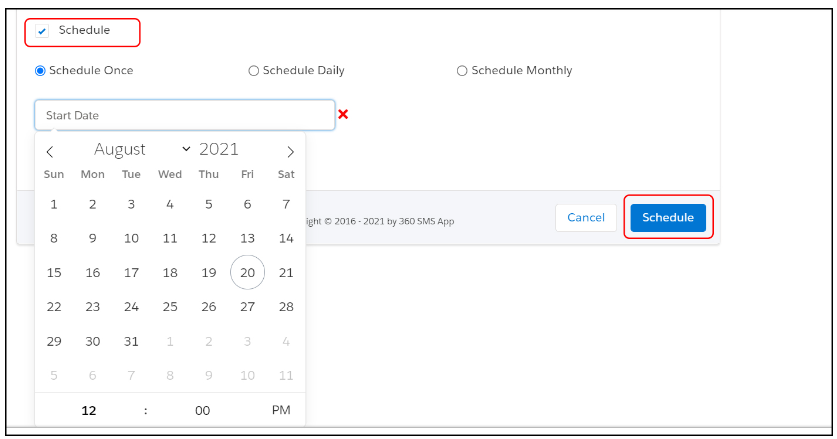Toggle PM in time picker
837x439 pixels.
[x=281, y=411]
